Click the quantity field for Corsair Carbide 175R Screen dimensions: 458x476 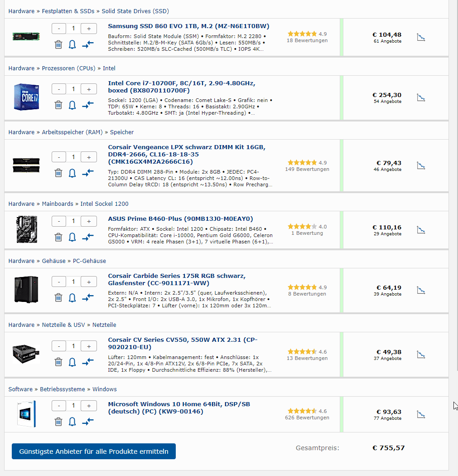click(73, 282)
